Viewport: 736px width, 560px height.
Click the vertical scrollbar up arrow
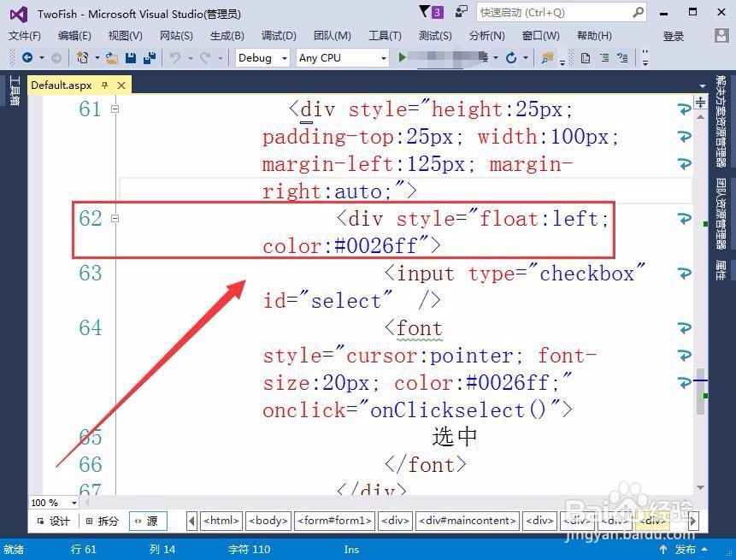pos(700,117)
